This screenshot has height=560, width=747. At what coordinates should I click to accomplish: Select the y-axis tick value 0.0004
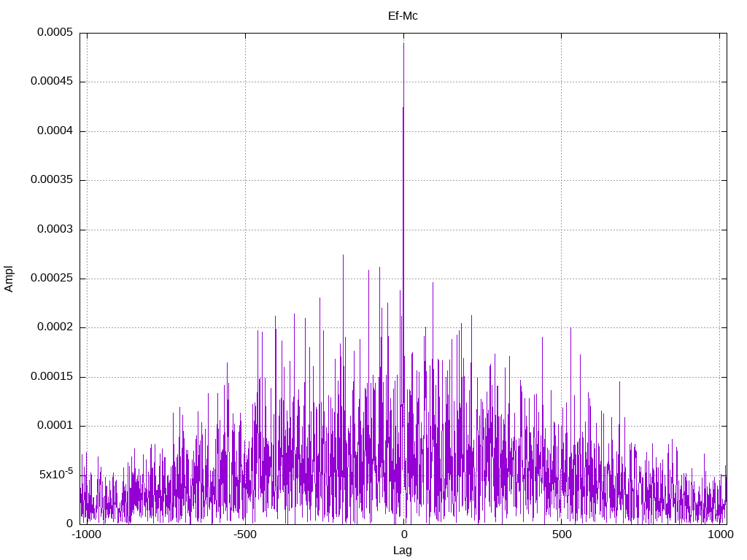[x=55, y=131]
